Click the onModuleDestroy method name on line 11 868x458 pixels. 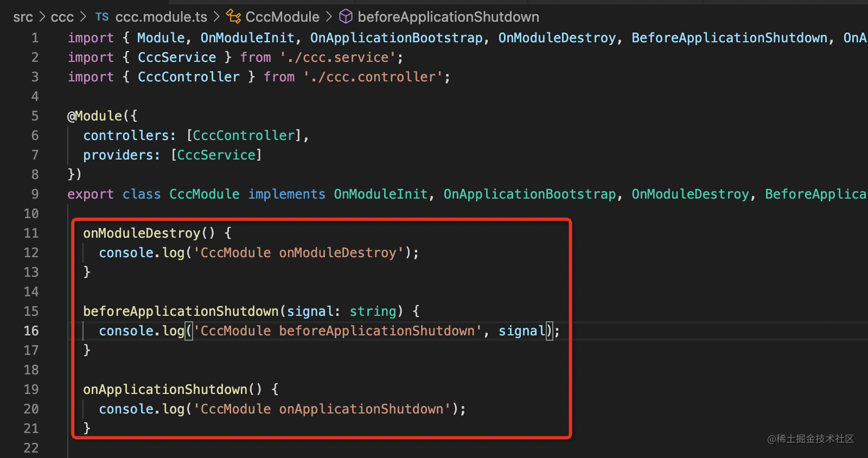(142, 233)
